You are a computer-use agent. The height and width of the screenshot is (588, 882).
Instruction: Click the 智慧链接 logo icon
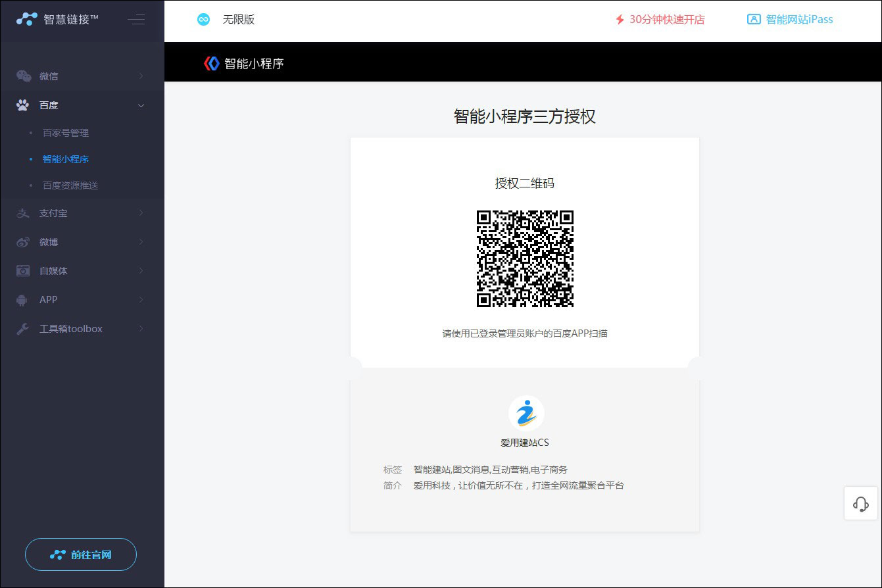pyautogui.click(x=27, y=19)
